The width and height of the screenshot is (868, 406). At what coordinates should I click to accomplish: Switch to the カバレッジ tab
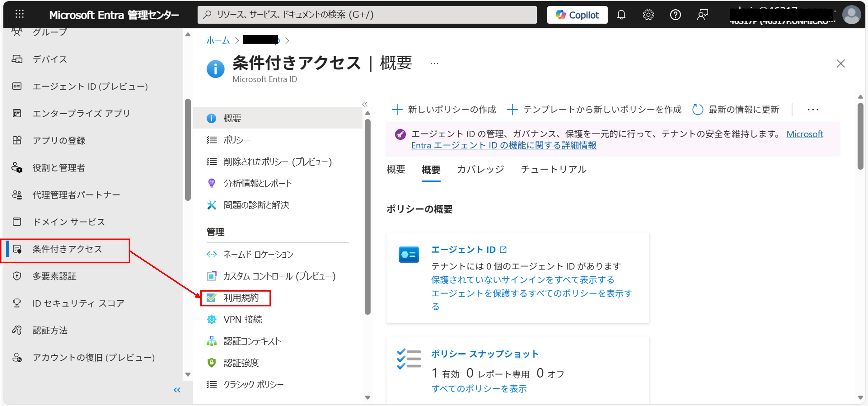[480, 169]
